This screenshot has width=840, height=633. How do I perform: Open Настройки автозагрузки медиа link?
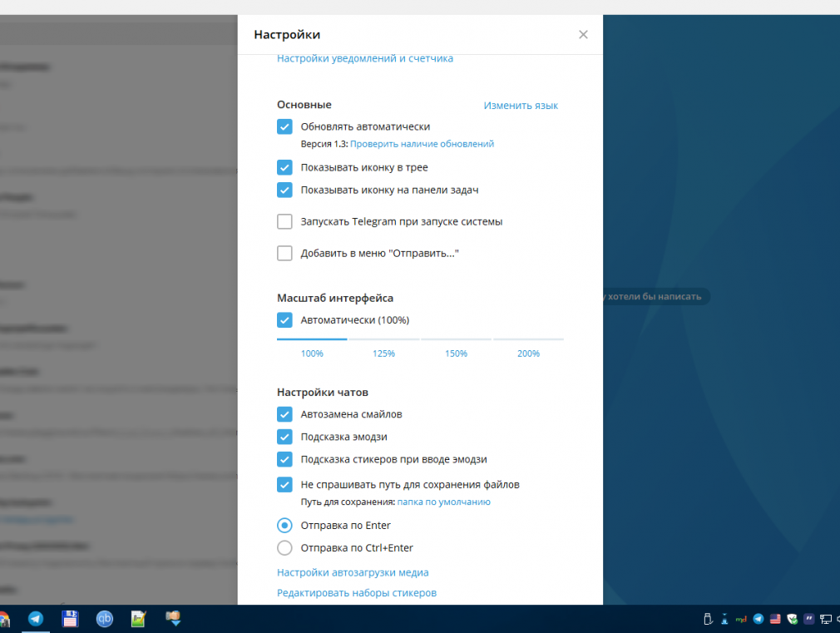353,572
